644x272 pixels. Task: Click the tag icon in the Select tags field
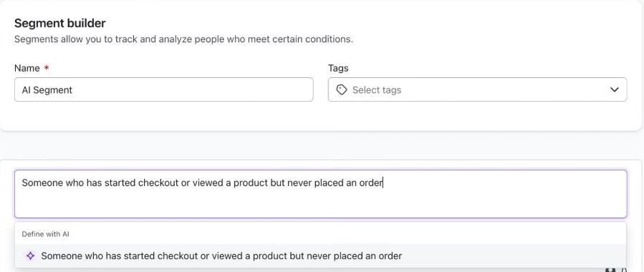click(x=341, y=90)
